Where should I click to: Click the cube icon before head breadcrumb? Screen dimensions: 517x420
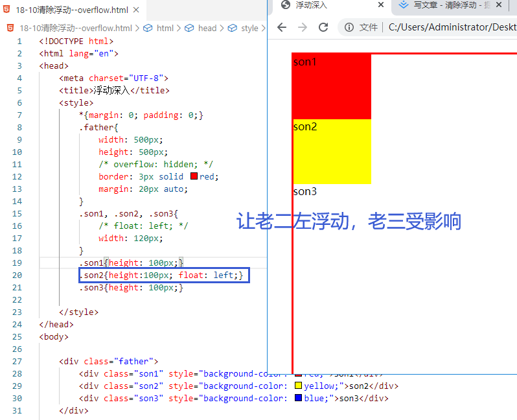coord(189,28)
